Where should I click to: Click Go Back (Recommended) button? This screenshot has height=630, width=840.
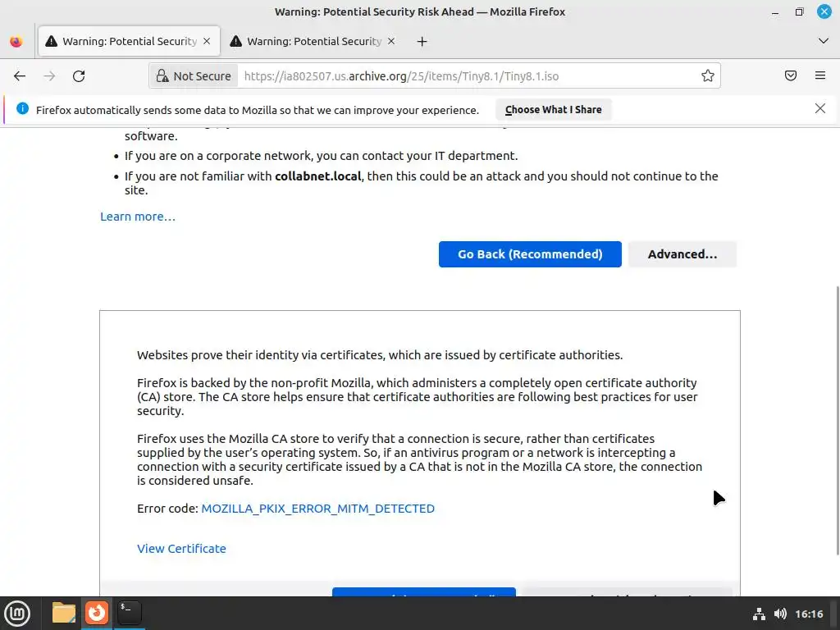click(x=530, y=254)
